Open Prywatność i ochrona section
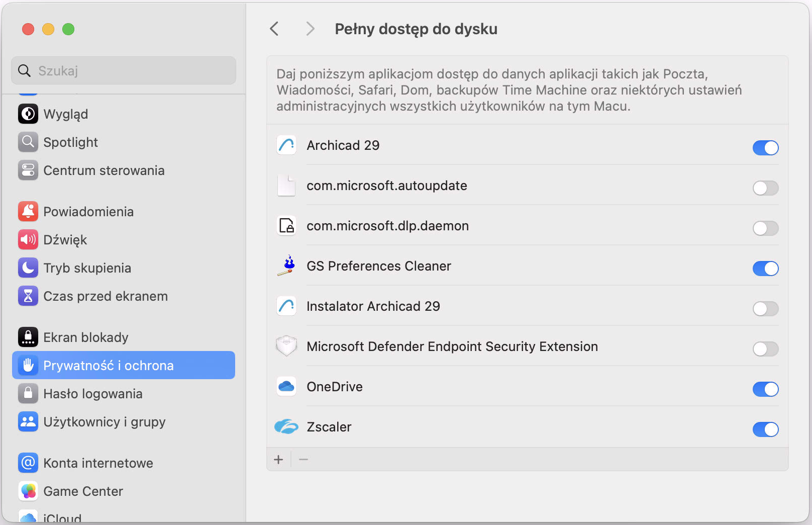 [x=109, y=365]
